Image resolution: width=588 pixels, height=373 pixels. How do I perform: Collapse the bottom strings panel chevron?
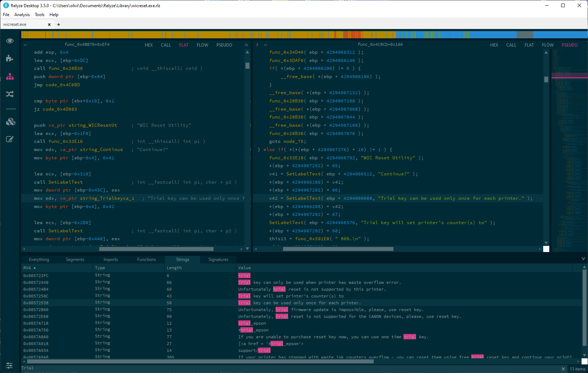click(x=583, y=258)
